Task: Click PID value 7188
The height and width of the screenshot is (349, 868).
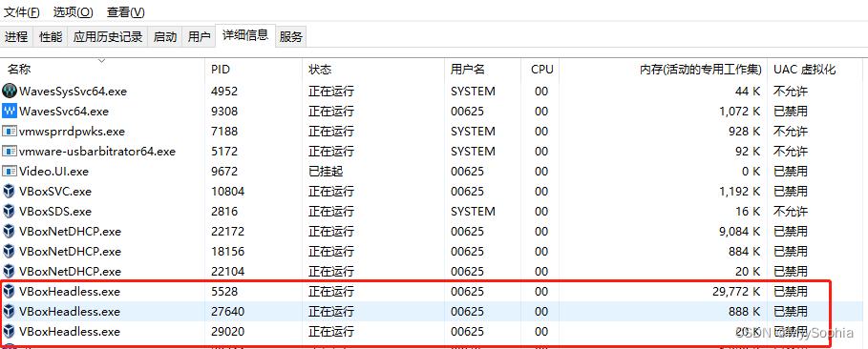Action: [x=224, y=131]
